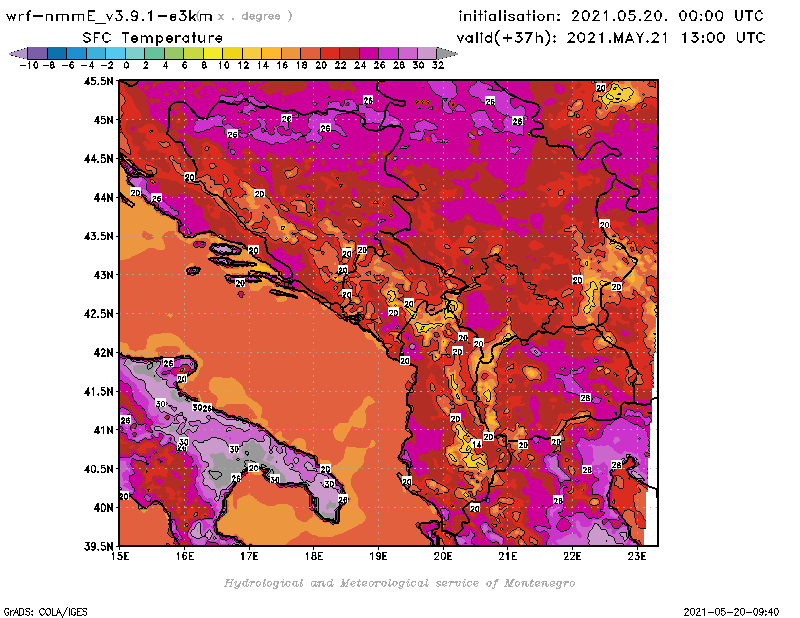Select the dark blue swatch between -8 and -6
Viewport: 800px width, 618px height.
pyautogui.click(x=57, y=53)
